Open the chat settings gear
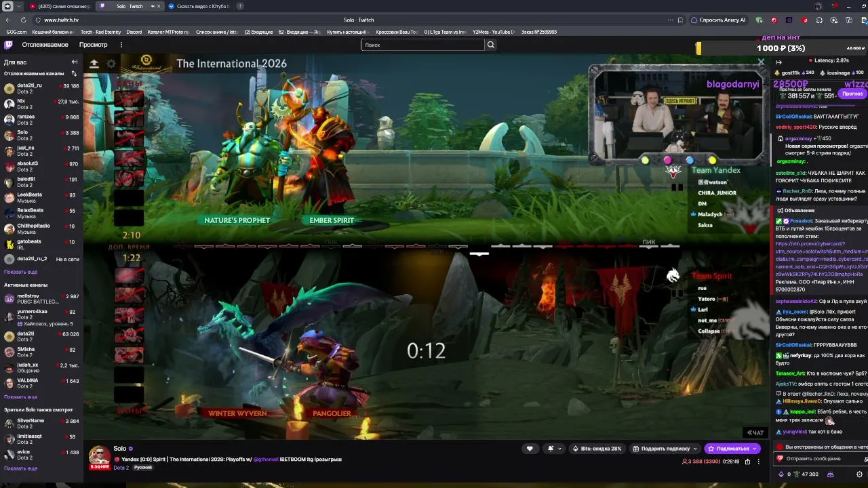868x488 pixels. click(x=859, y=474)
